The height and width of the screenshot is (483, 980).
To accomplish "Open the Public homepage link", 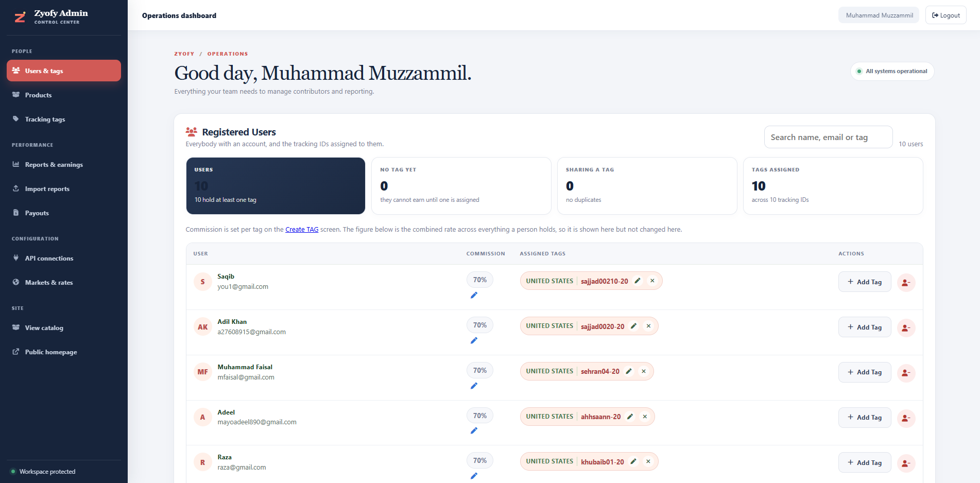I will (x=64, y=352).
